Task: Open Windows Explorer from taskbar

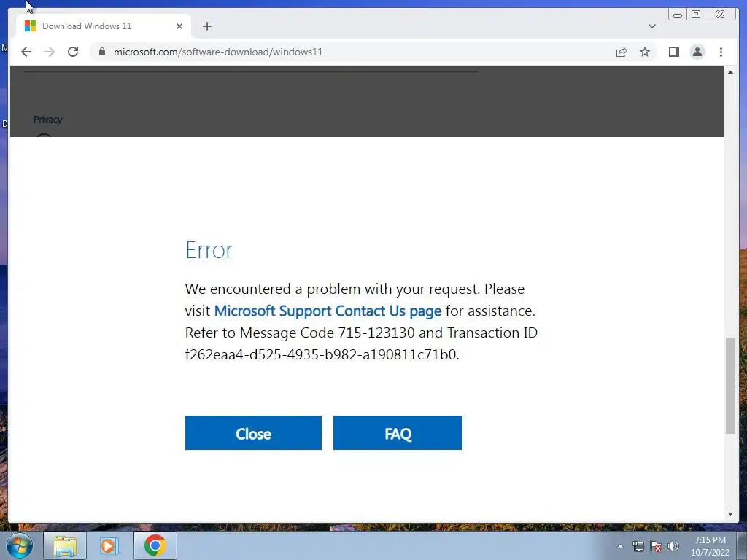Action: [x=65, y=545]
